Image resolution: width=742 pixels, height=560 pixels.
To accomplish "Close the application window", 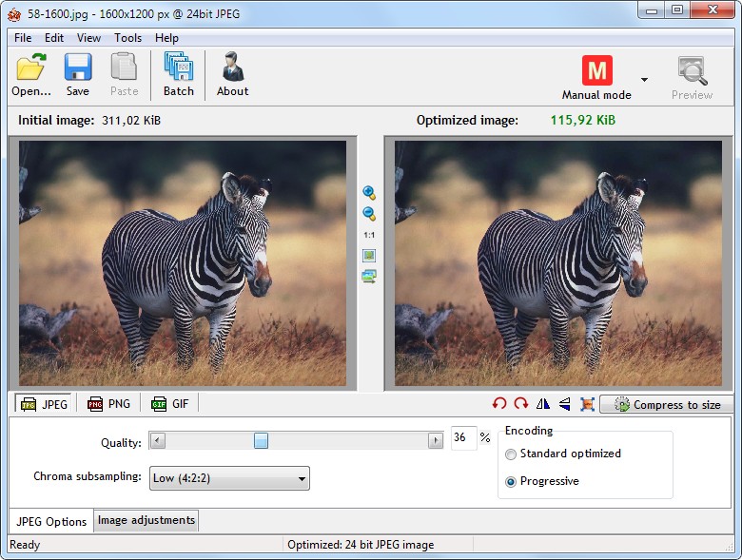I will click(713, 10).
